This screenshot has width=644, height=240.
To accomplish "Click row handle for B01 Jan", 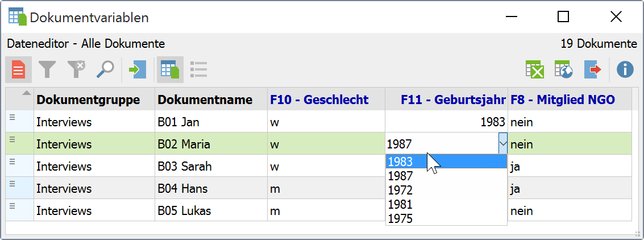I will point(13,118).
